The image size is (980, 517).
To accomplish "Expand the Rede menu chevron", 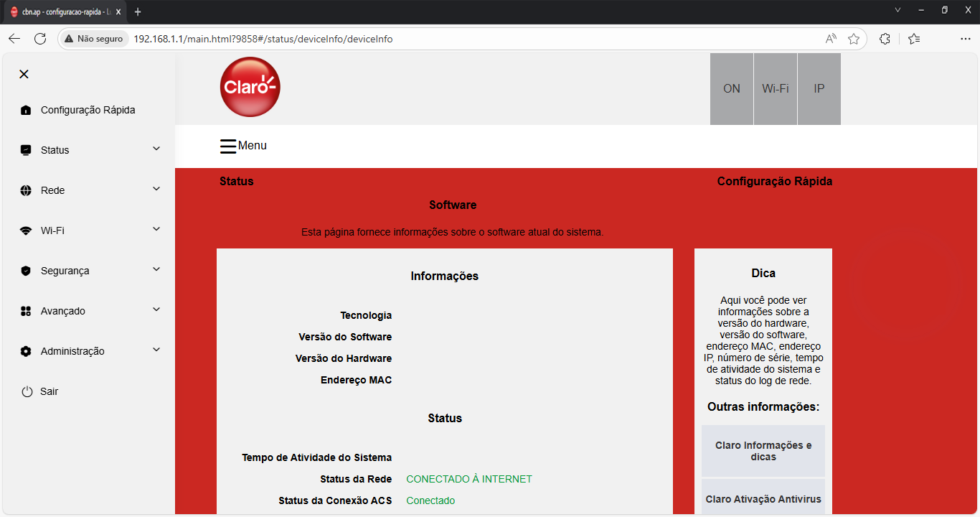I will point(156,189).
